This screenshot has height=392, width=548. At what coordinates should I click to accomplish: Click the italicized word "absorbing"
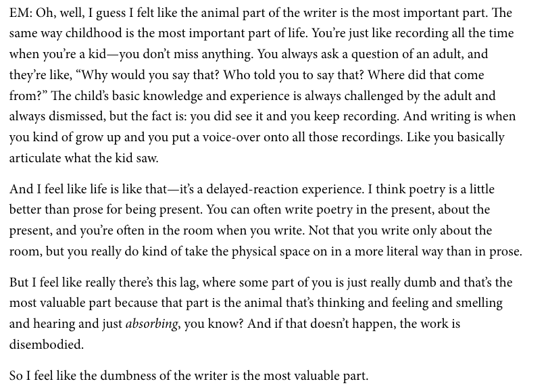pos(151,324)
